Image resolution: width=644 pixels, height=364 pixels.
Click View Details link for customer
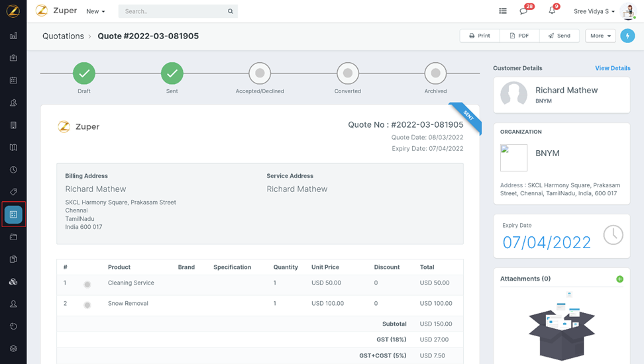click(612, 68)
